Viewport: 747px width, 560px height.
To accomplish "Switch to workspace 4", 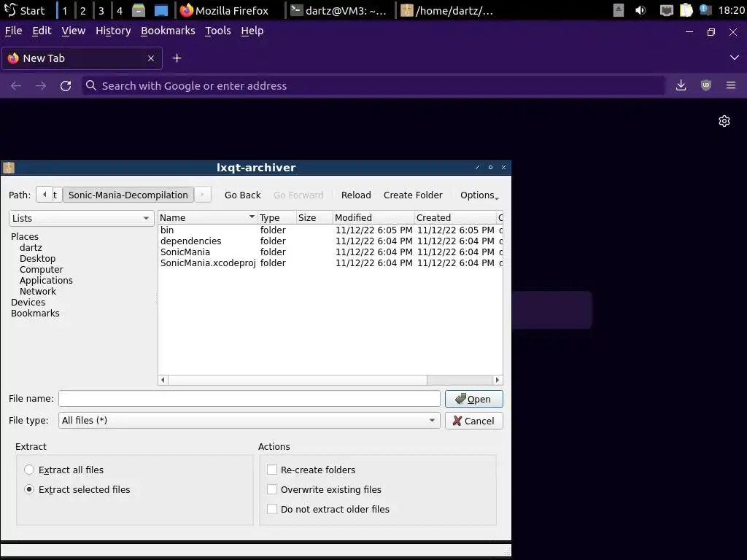I will click(x=119, y=10).
